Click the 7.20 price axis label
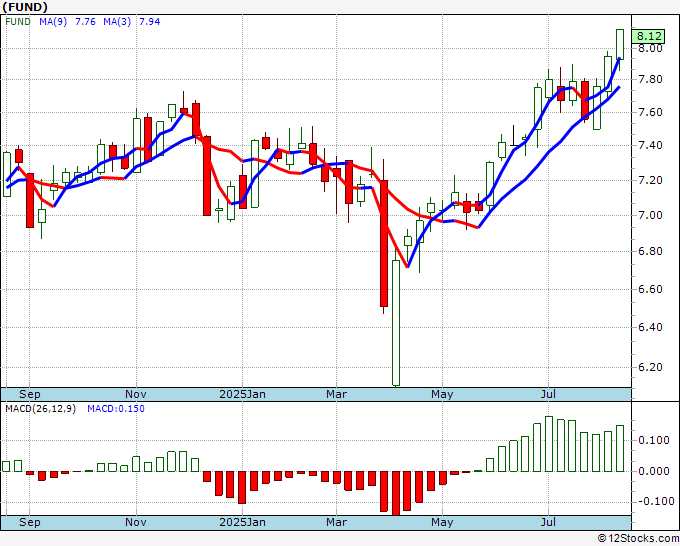 [x=650, y=180]
